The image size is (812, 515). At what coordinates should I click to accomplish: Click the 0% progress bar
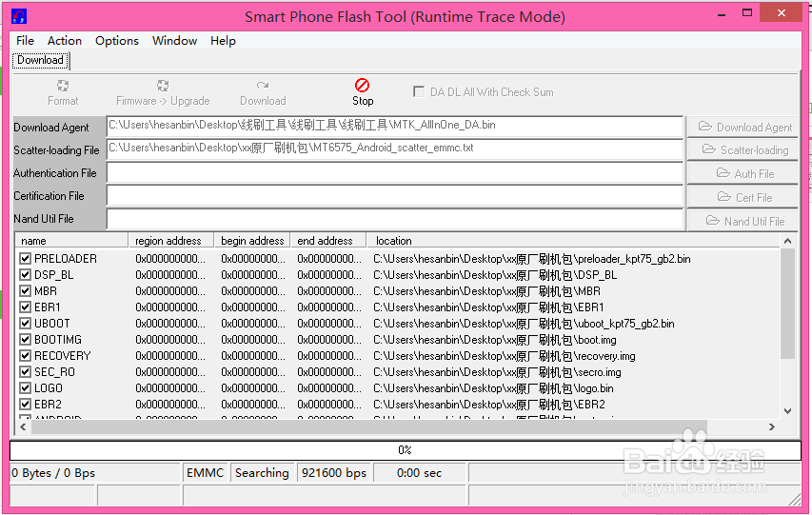[405, 449]
